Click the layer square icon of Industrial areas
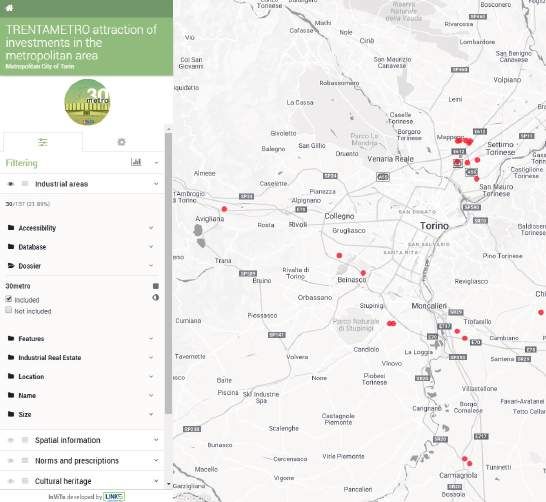 click(25, 183)
